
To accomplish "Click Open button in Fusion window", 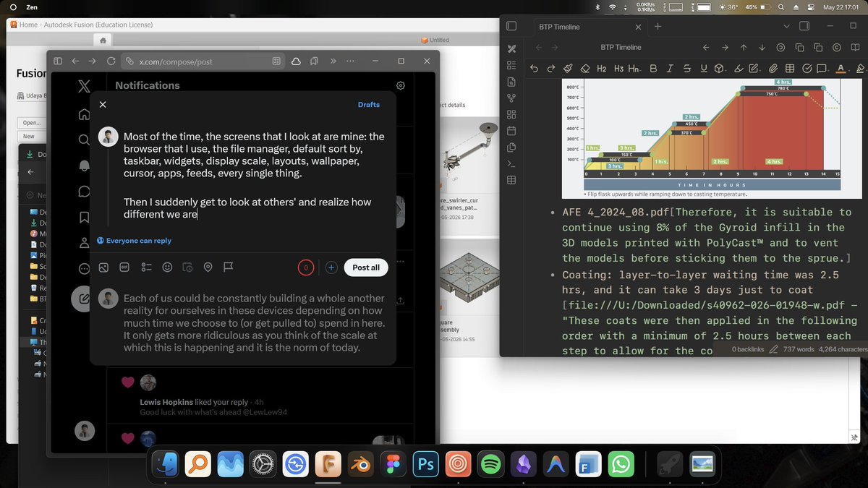I will click(30, 123).
